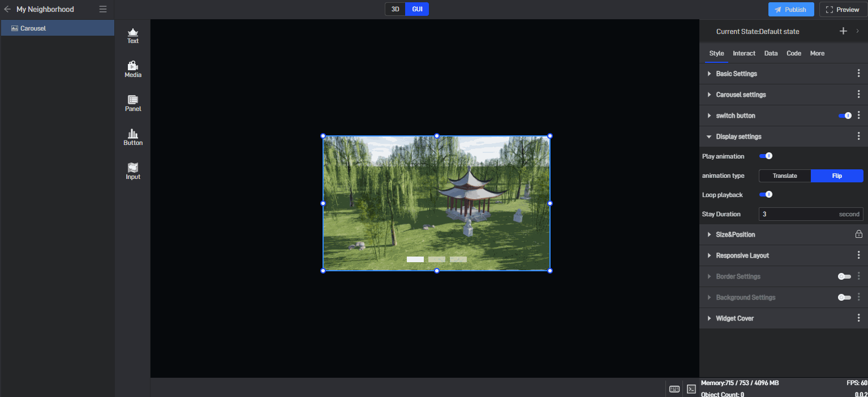Image resolution: width=868 pixels, height=397 pixels.
Task: Click the carousel pavilion image on canvas
Action: tap(436, 203)
